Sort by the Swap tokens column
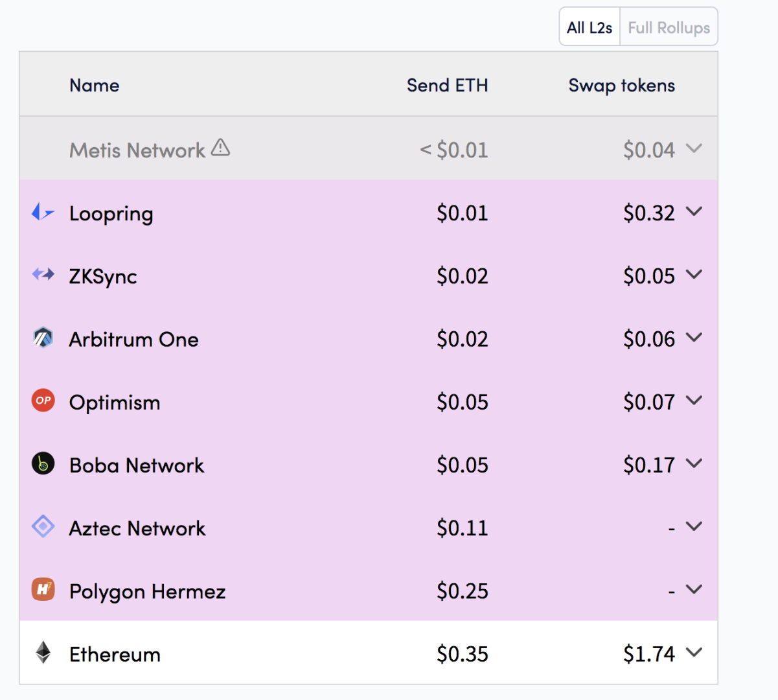Image resolution: width=778 pixels, height=700 pixels. point(621,86)
